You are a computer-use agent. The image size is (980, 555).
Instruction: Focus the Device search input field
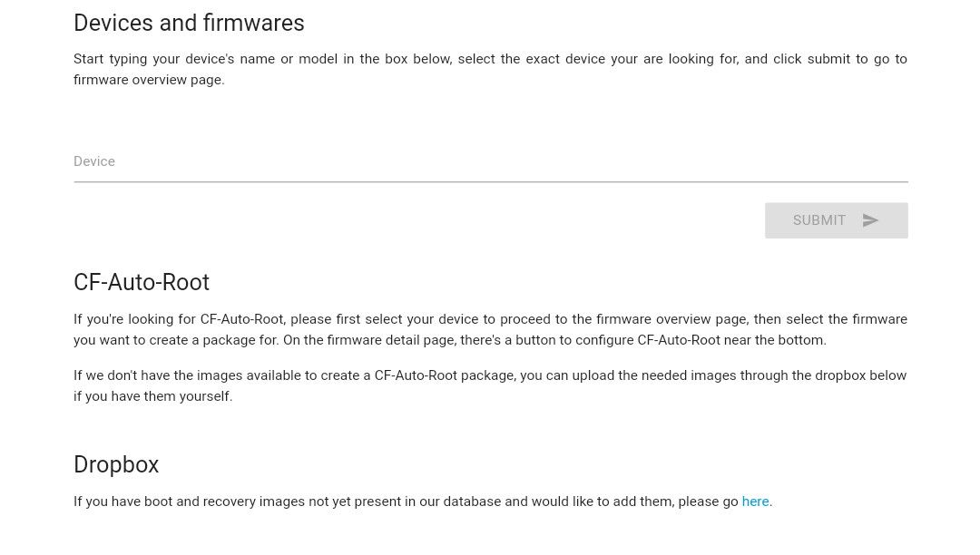[x=491, y=161]
